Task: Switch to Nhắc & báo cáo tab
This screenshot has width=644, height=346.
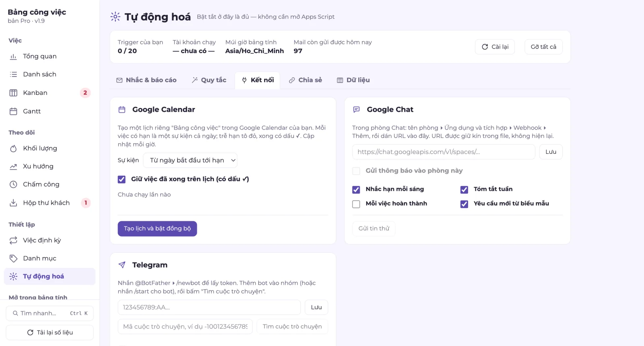Action: [147, 80]
